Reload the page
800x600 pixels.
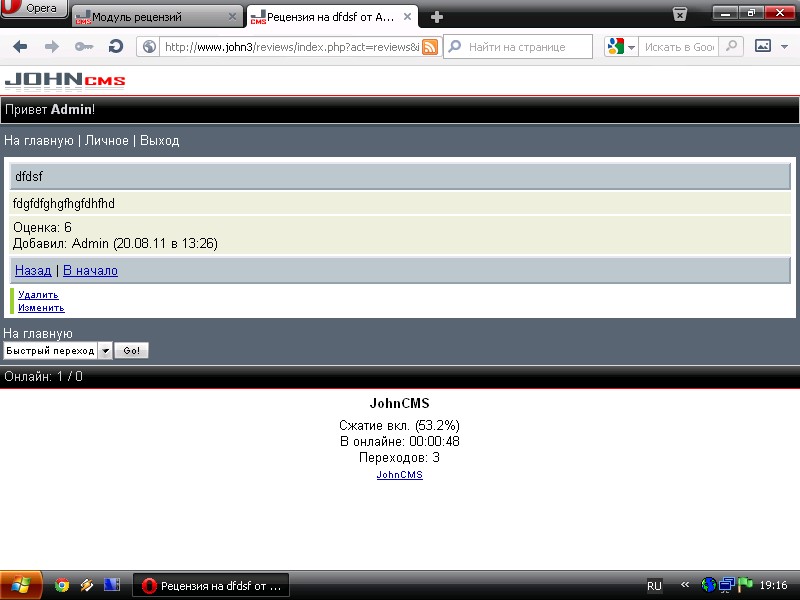116,47
